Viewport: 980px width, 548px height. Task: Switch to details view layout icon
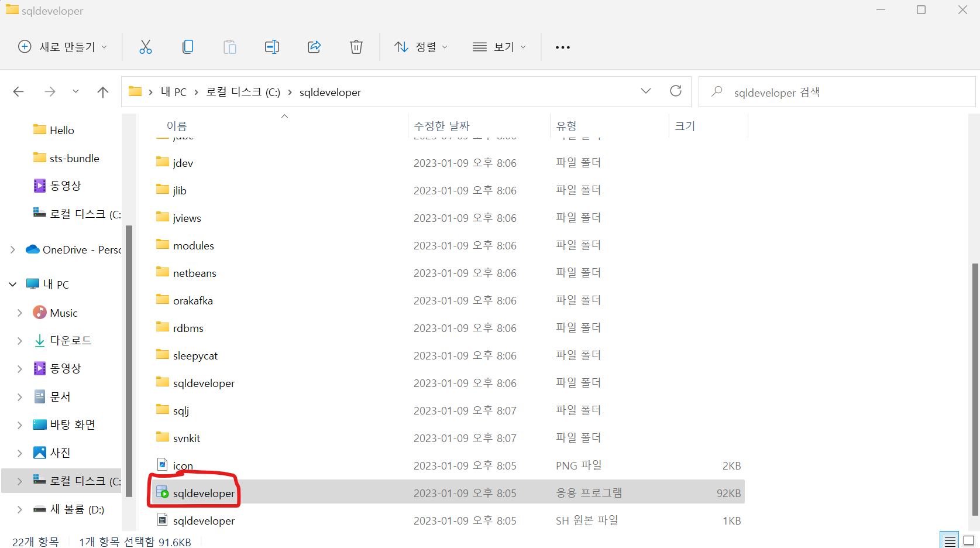950,540
